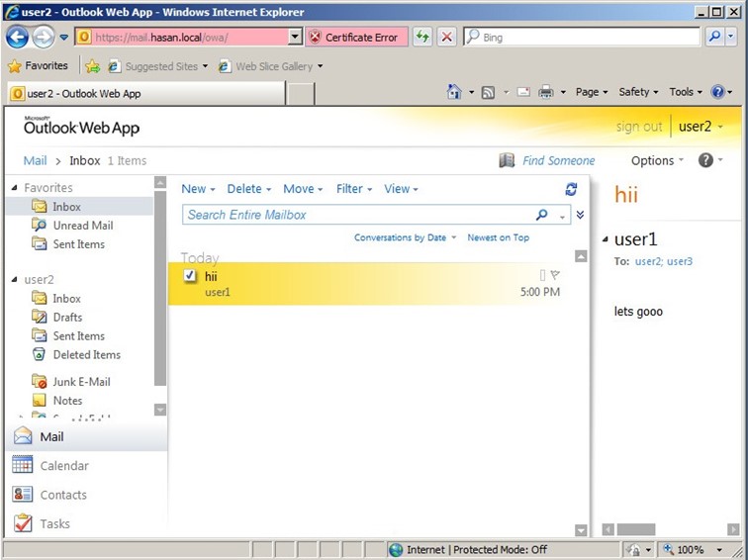Collapse the user2 mailbox tree

[x=14, y=280]
